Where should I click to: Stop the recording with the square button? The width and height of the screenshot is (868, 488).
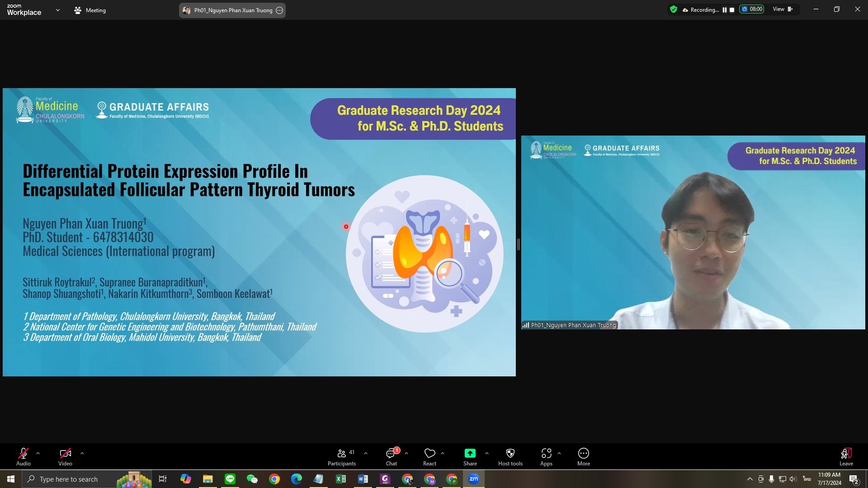(732, 9)
